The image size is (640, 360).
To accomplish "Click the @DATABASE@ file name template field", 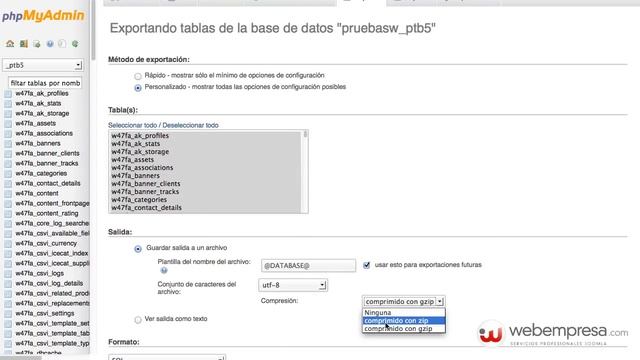I will 308,266.
